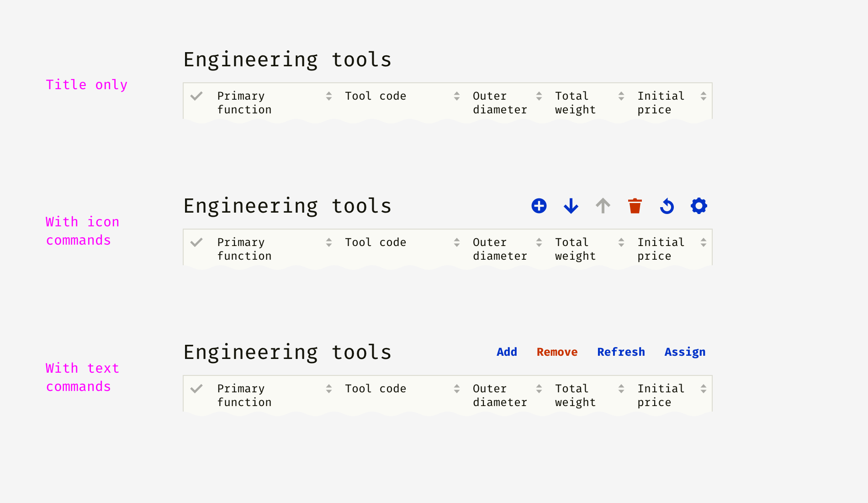
Task: Sort by Total weight in icon commands table
Action: click(x=621, y=242)
